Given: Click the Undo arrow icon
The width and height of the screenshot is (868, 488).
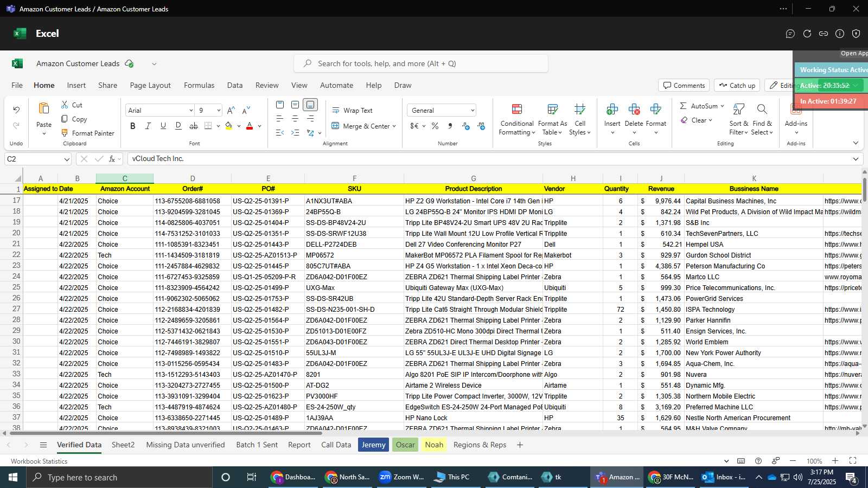Looking at the screenshot, I should (16, 110).
